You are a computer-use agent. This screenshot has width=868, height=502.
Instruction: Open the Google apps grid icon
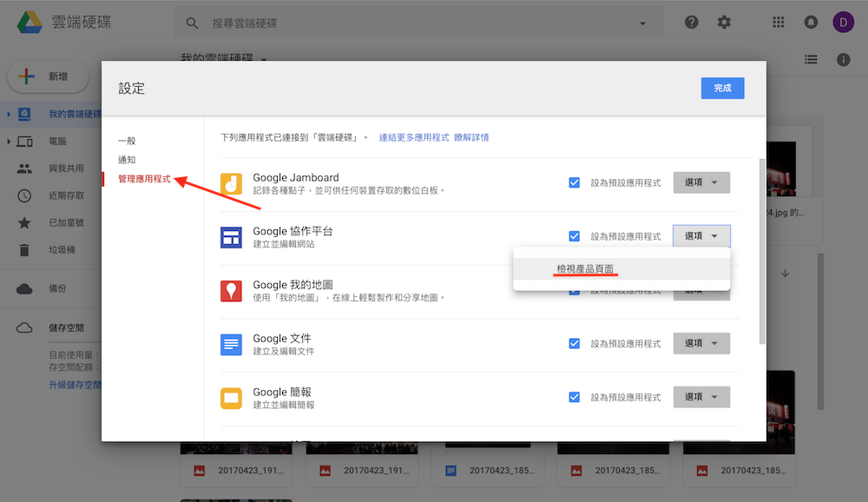tap(779, 23)
